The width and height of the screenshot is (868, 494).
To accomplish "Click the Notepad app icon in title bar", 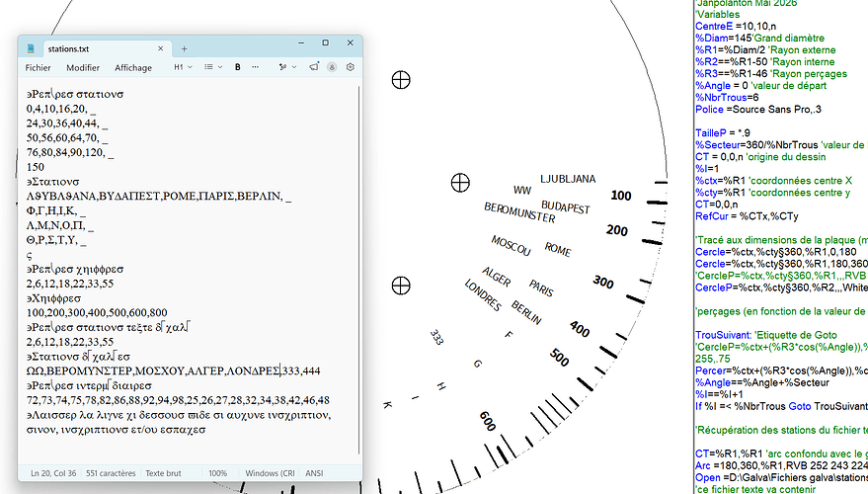I will (31, 48).
